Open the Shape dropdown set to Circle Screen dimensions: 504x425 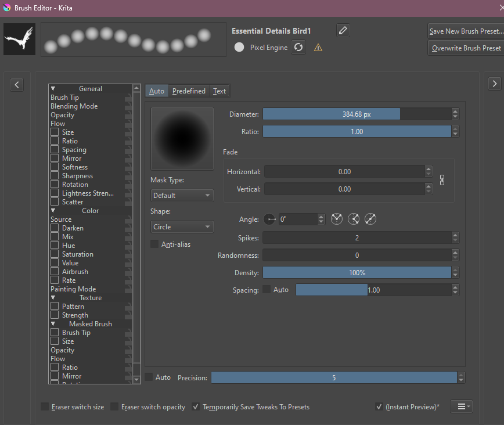(182, 227)
